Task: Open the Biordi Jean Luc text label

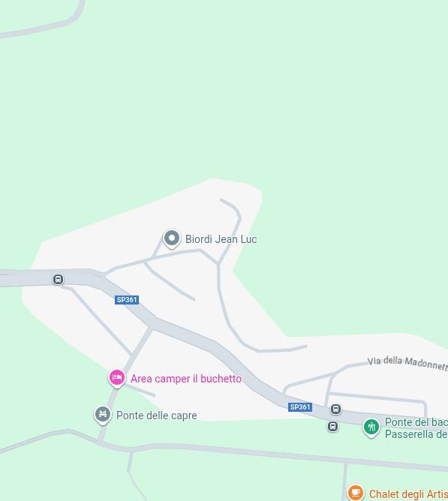Action: click(221, 239)
